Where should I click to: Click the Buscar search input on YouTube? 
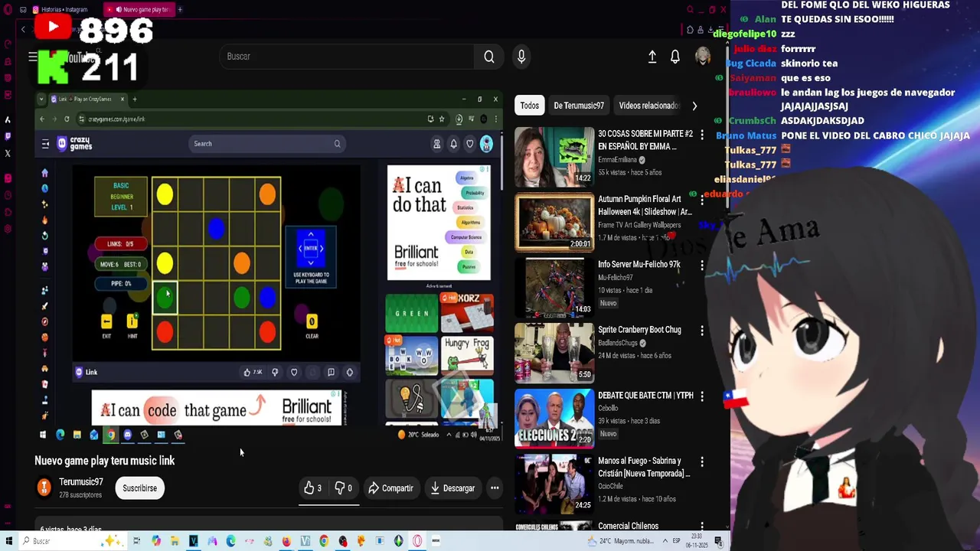(x=348, y=57)
